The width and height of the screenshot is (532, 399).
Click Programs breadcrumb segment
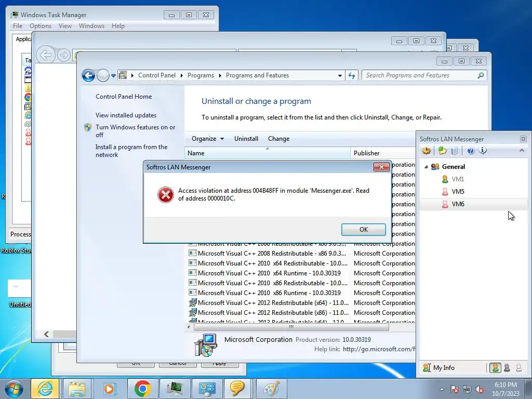201,75
